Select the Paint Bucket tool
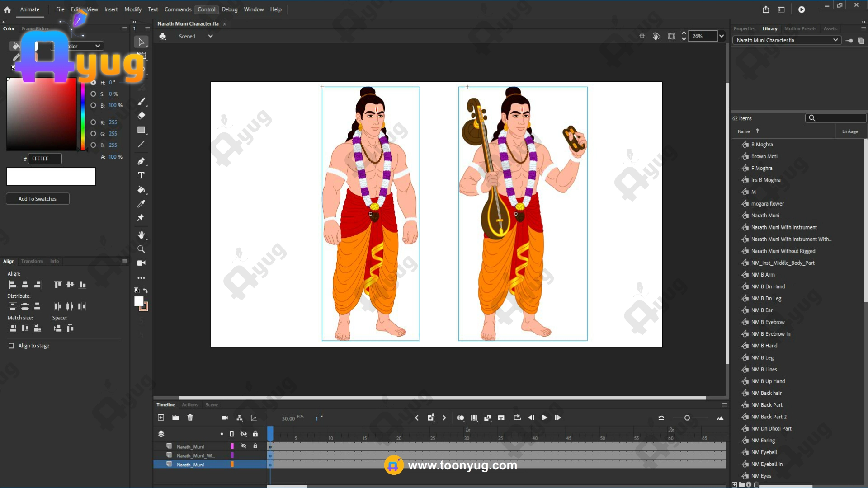 (141, 190)
